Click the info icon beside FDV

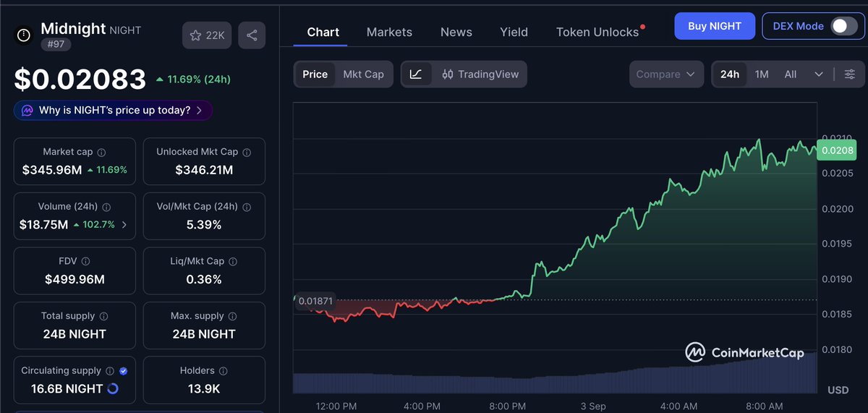pos(86,261)
